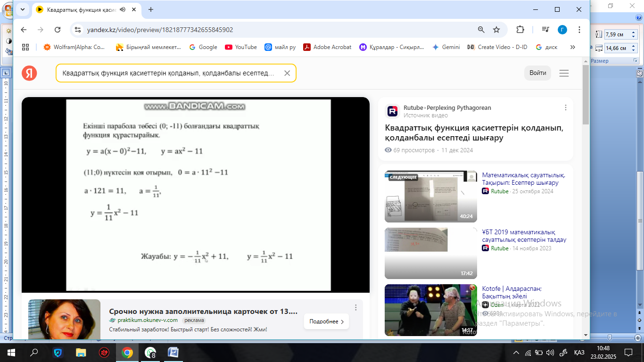Open the ad options three-dot menu

pyautogui.click(x=356, y=307)
